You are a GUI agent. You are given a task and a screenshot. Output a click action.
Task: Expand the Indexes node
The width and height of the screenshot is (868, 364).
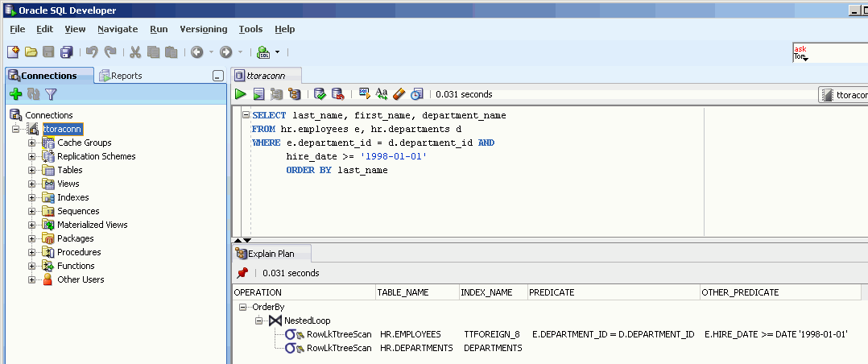(31, 197)
